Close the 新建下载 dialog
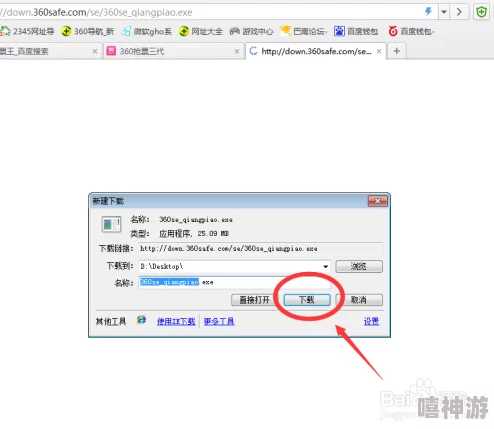The height and width of the screenshot is (429, 494). [x=377, y=201]
